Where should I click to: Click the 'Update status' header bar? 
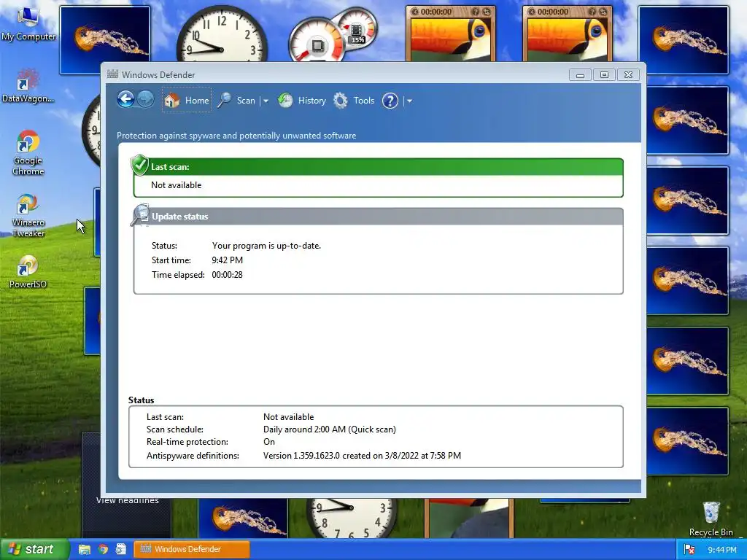pos(379,216)
